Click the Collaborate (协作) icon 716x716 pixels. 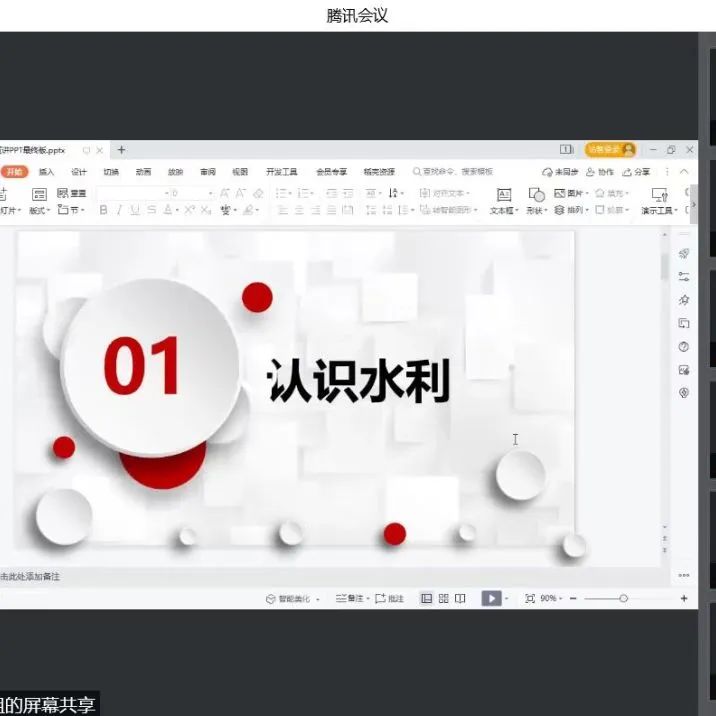600,172
